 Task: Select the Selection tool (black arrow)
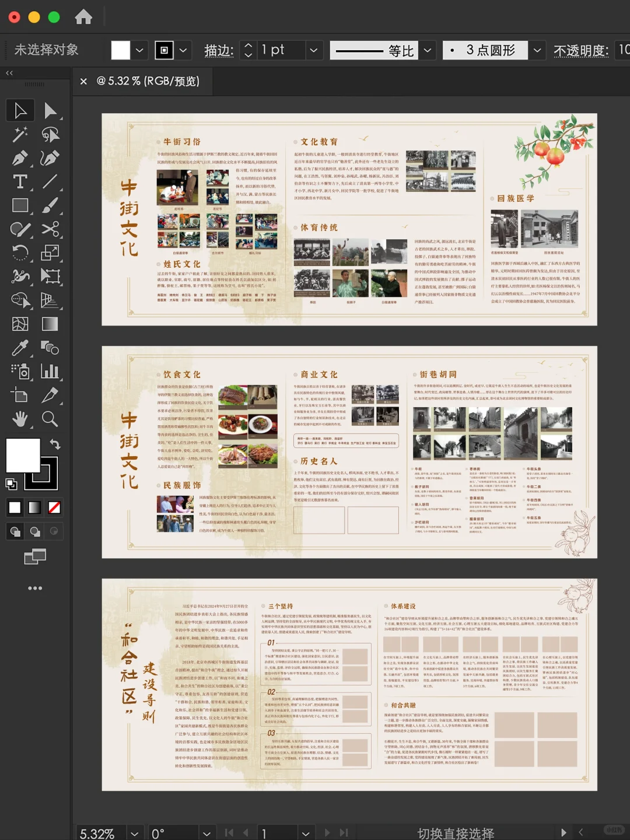tap(20, 111)
